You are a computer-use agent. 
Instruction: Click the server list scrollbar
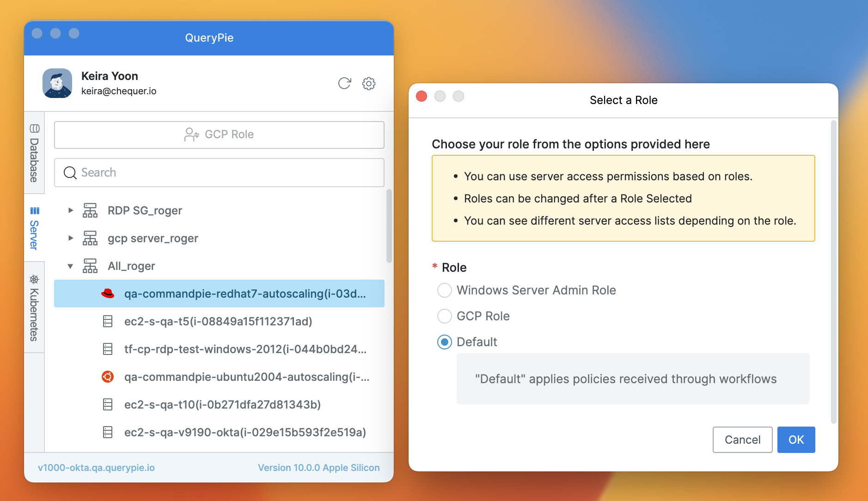coord(389,226)
